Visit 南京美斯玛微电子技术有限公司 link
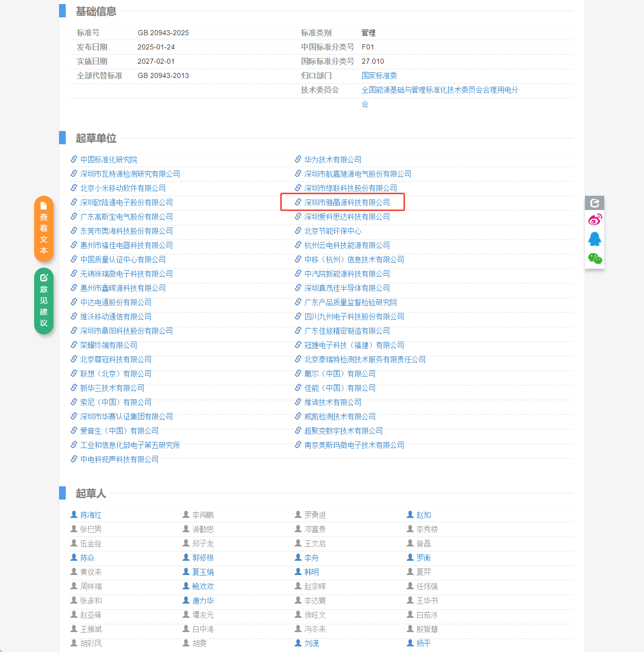Image resolution: width=644 pixels, height=652 pixels. (354, 445)
